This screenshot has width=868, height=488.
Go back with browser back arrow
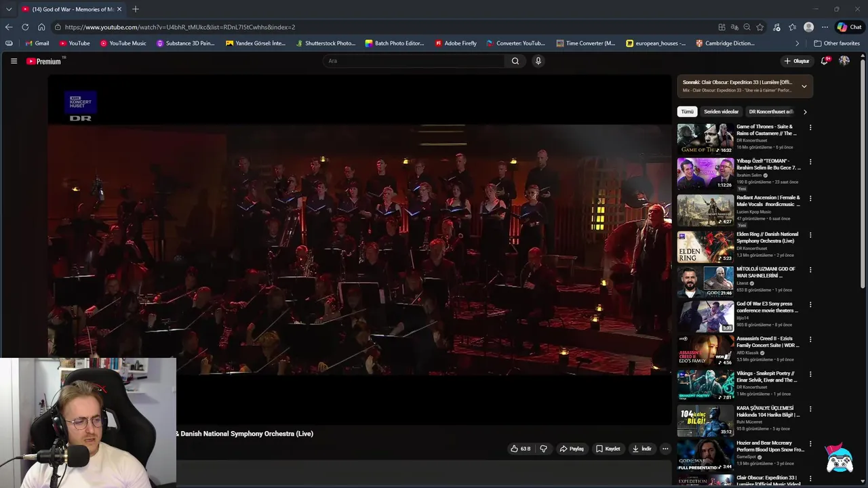9,27
